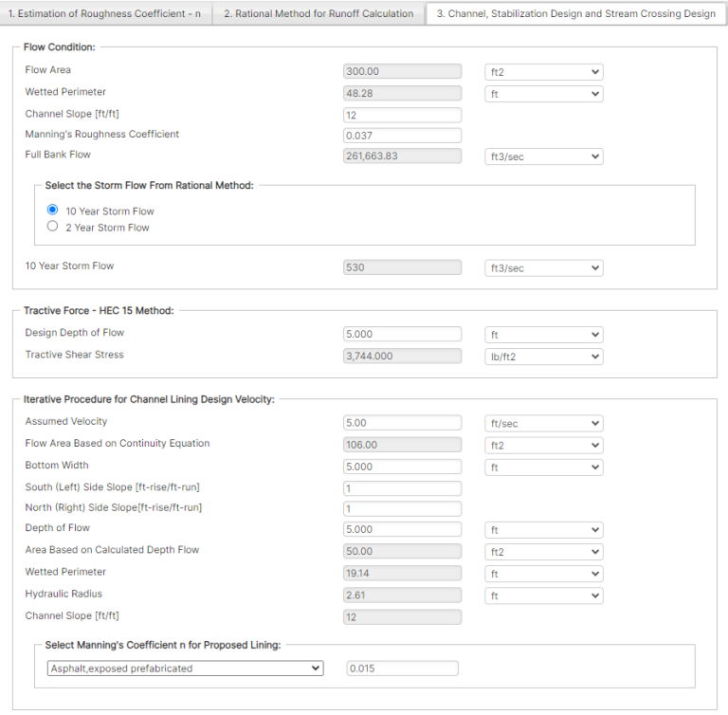Open the Full Bank Flow unit dropdown

(544, 156)
